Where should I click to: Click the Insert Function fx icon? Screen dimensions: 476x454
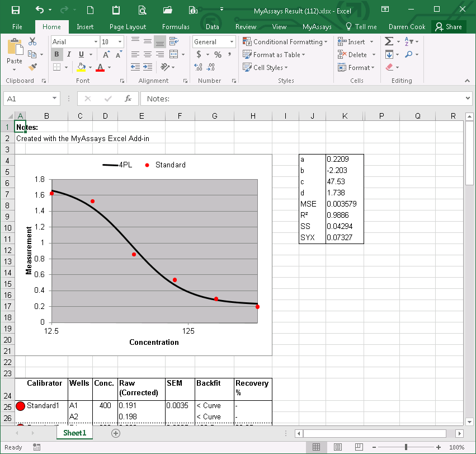pos(128,99)
